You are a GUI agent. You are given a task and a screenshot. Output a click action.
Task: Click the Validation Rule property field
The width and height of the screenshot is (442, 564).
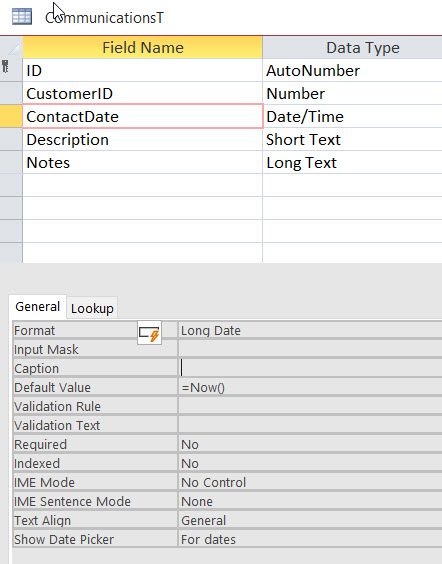coord(310,406)
